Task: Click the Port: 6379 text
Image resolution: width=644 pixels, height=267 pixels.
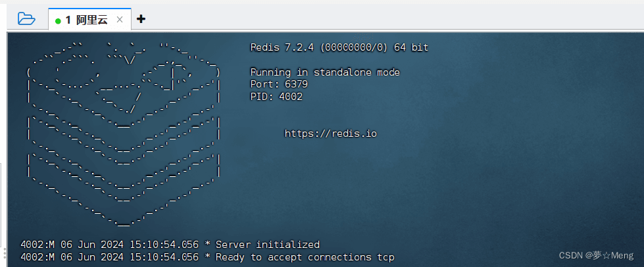Action: pos(279,85)
